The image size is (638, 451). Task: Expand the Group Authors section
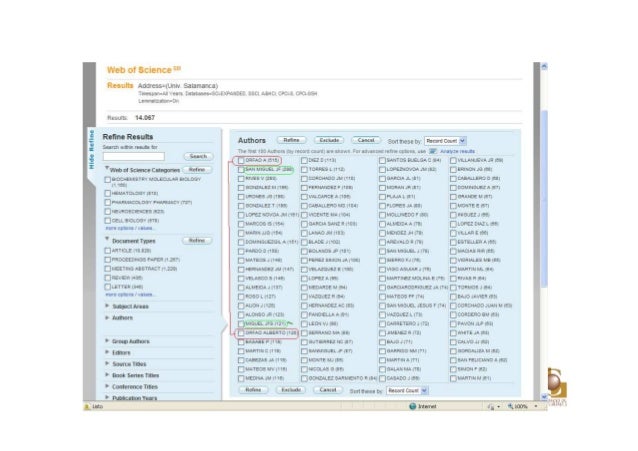point(107,341)
